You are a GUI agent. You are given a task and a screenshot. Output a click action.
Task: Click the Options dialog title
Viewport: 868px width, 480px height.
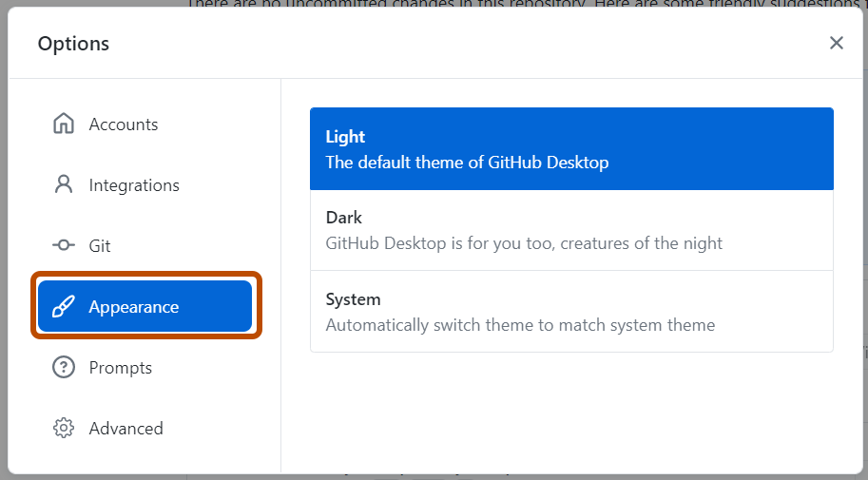[x=73, y=44]
